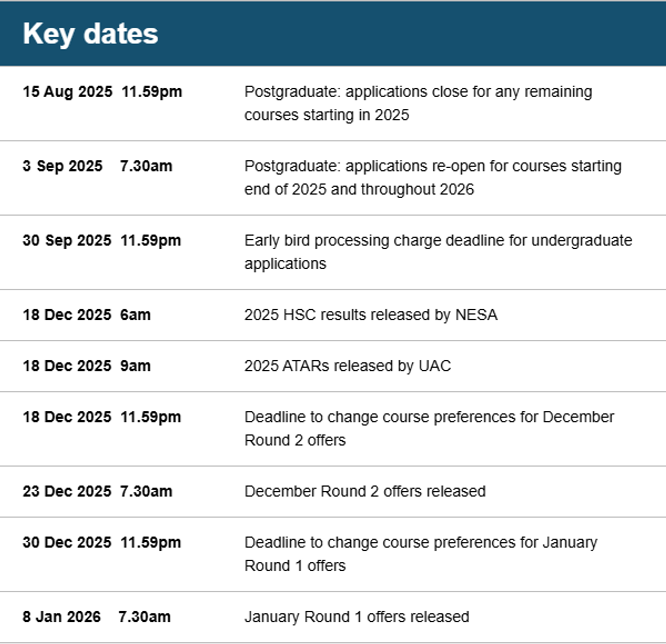Screen dimensions: 666x644
Task: Select the 8 Jan 2026 7.30am date
Action: point(97,617)
